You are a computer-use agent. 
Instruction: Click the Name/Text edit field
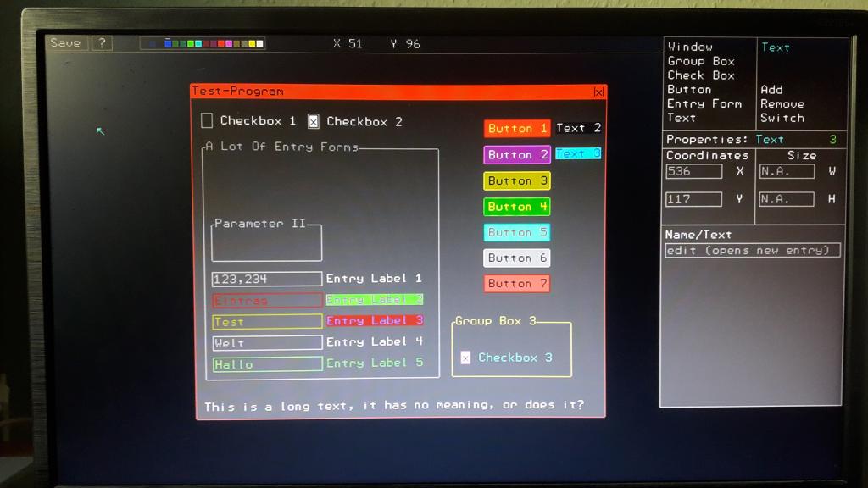tap(752, 250)
